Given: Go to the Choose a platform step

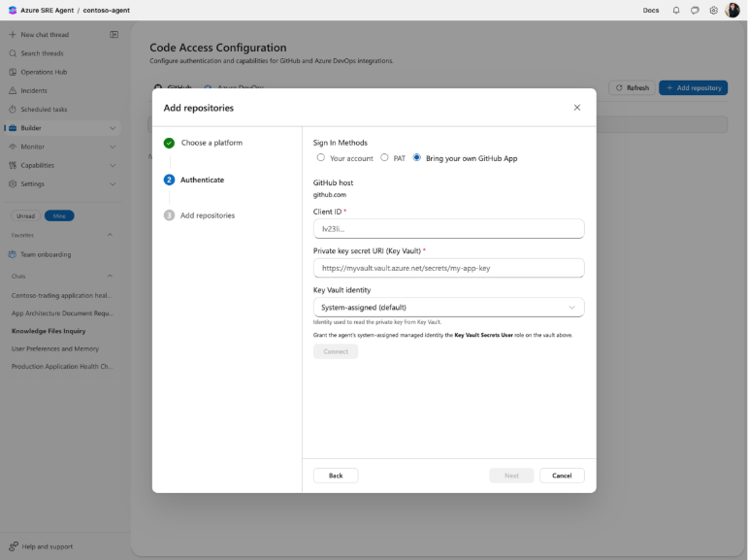Looking at the screenshot, I should coord(211,143).
